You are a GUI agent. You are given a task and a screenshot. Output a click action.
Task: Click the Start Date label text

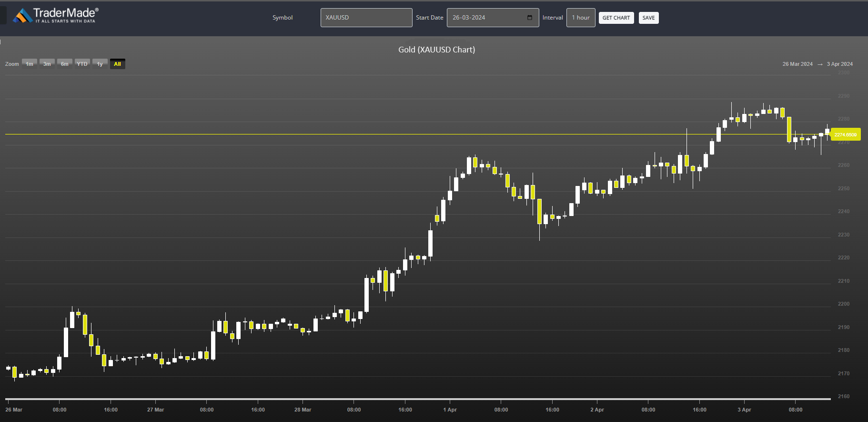pos(430,18)
